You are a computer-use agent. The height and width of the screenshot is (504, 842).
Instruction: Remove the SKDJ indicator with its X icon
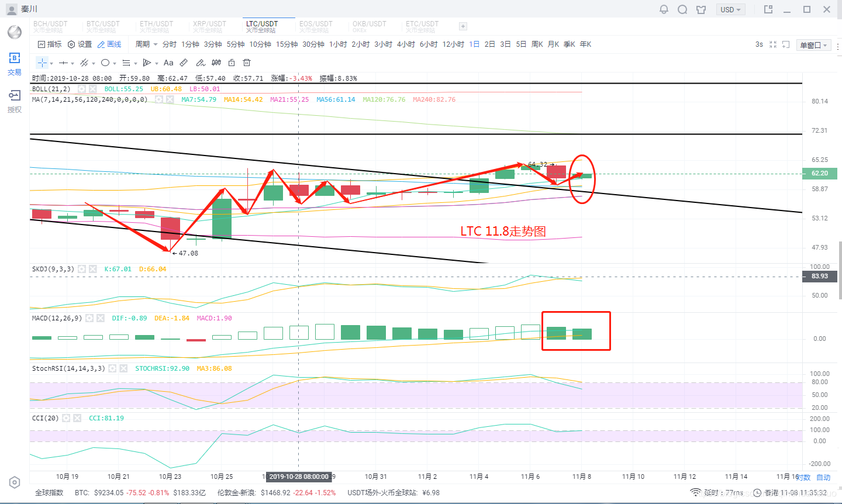click(x=92, y=269)
